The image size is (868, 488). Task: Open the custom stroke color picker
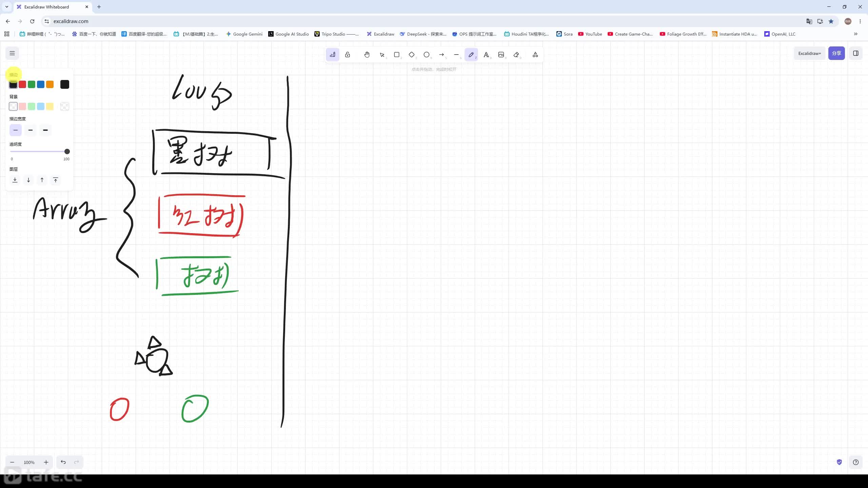coord(65,84)
